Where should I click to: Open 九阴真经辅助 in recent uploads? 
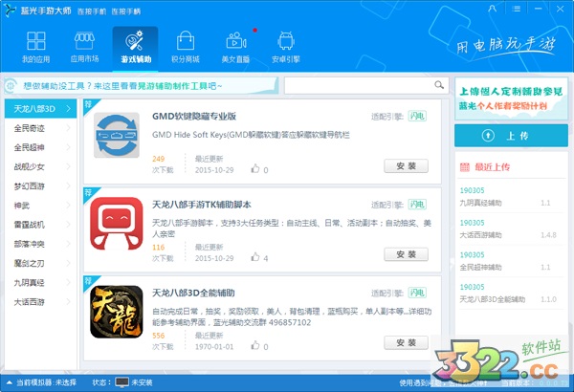[x=480, y=203]
